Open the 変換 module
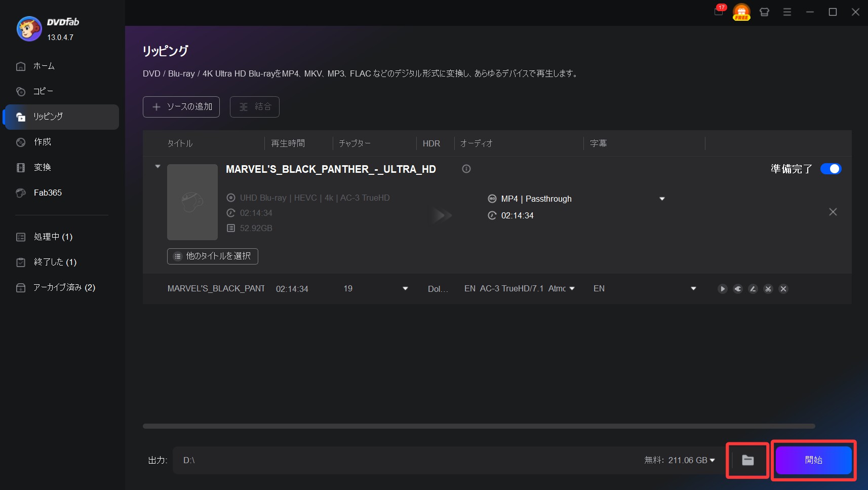Viewport: 868px width, 490px height. (62, 167)
